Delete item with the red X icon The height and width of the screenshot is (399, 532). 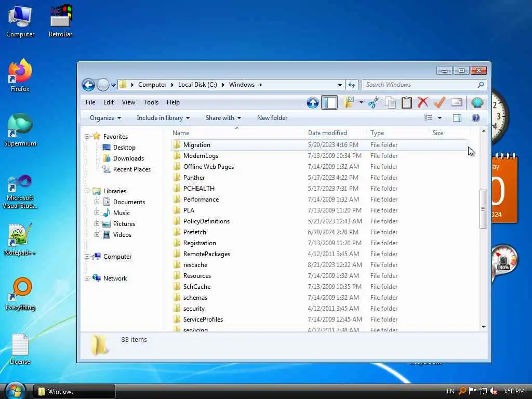click(x=423, y=102)
